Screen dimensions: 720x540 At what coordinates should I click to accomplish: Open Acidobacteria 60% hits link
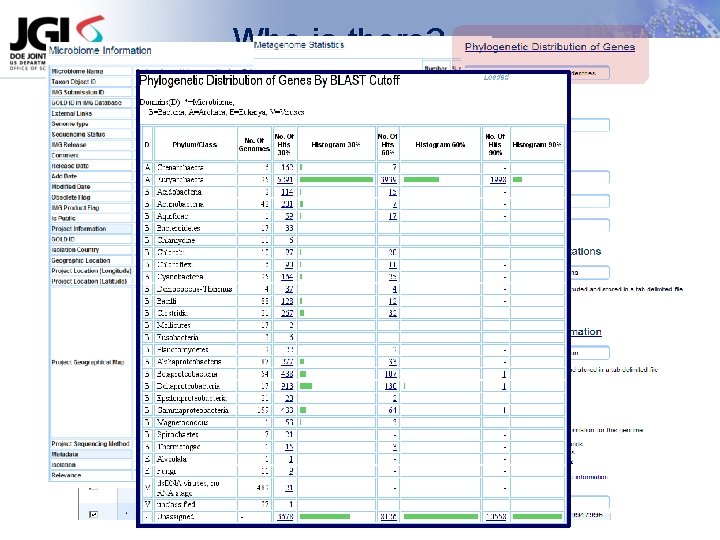tap(393, 192)
